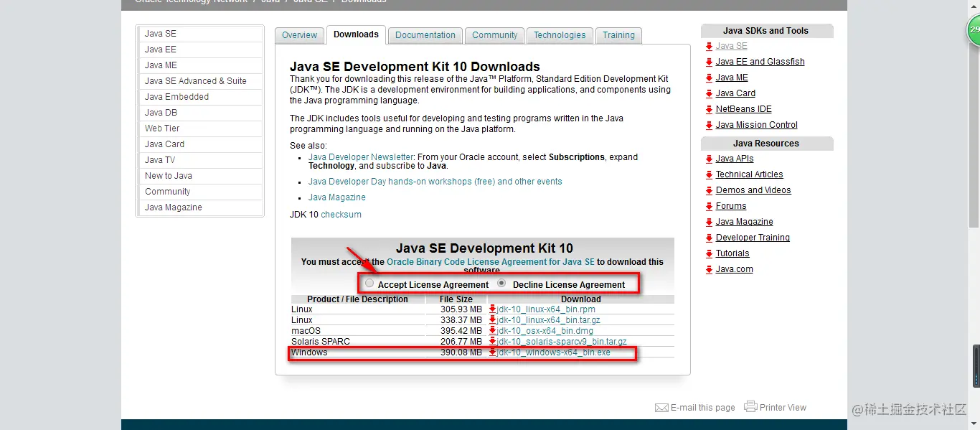Open Tutorials resource link
This screenshot has width=980, height=430.
(732, 253)
